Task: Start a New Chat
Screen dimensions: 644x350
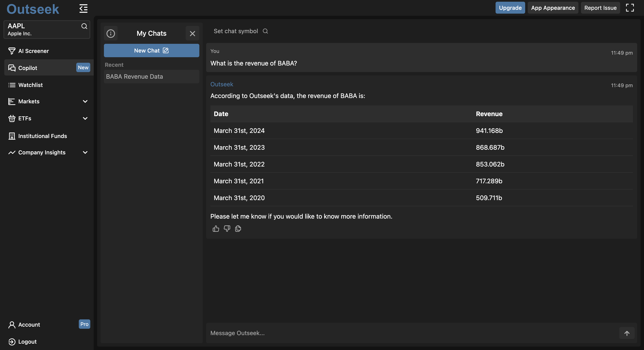Action: (151, 50)
